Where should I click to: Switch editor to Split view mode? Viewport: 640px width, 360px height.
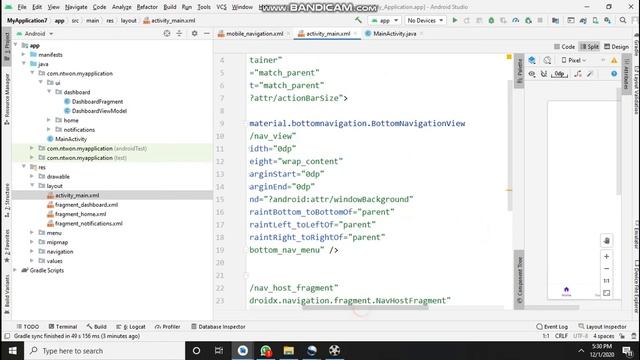coord(589,47)
